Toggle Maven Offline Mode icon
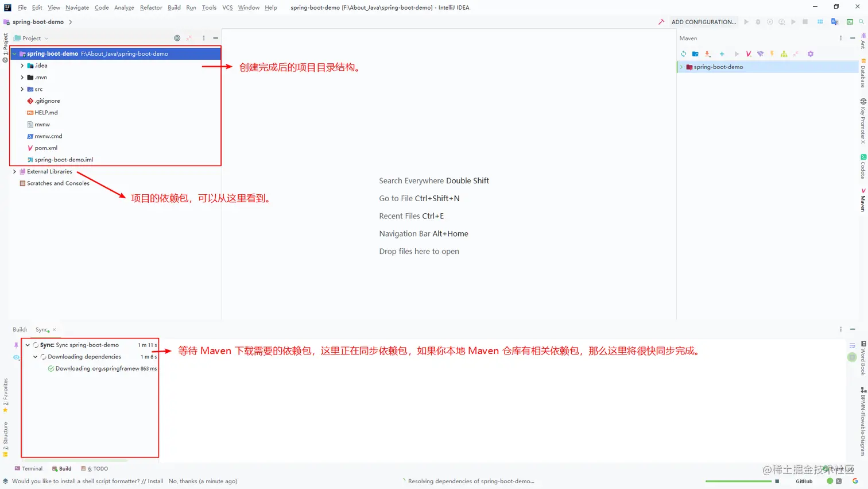868x489 pixels. point(760,54)
